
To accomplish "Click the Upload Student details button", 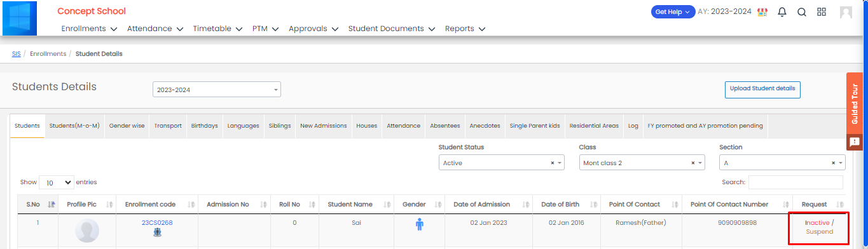I will 762,90.
